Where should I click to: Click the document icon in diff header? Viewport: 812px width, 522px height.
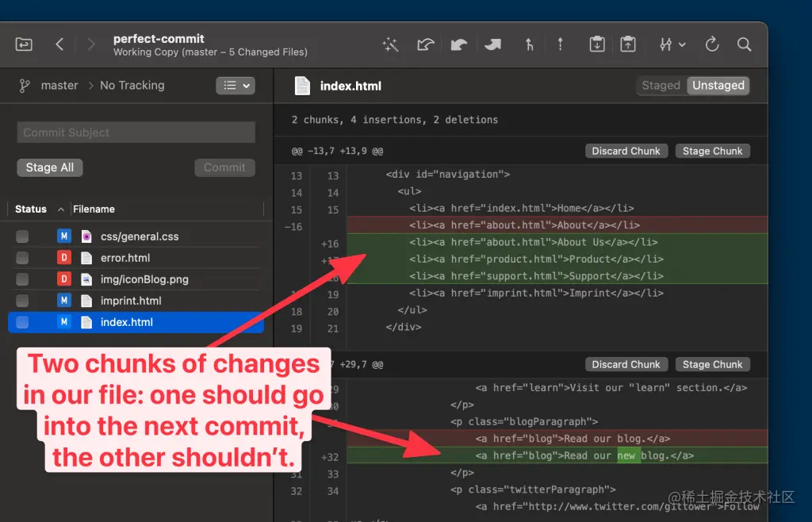(x=302, y=86)
